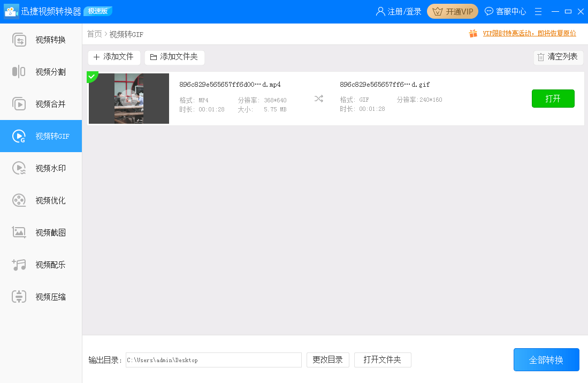Select the 视频分割 tool
588x383 pixels.
coord(41,71)
